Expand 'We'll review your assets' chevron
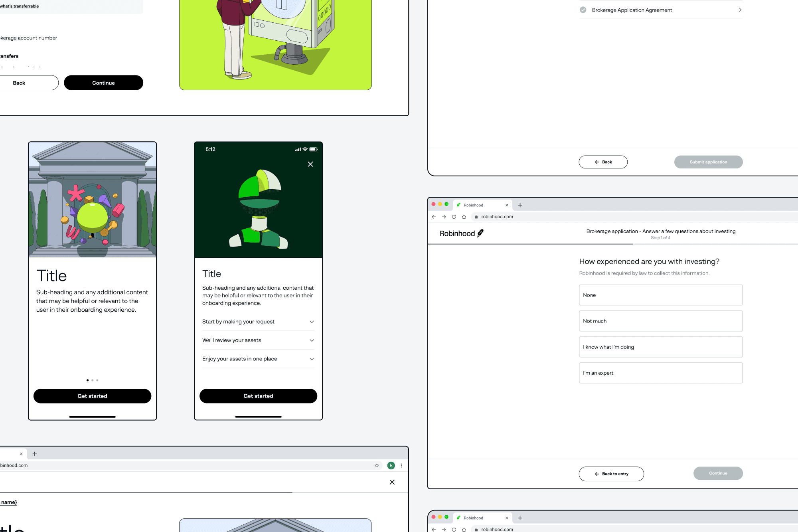The height and width of the screenshot is (532, 798). 312,340
